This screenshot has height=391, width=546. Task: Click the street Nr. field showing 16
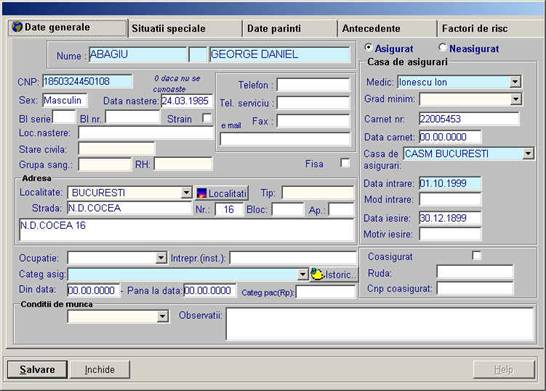229,210
